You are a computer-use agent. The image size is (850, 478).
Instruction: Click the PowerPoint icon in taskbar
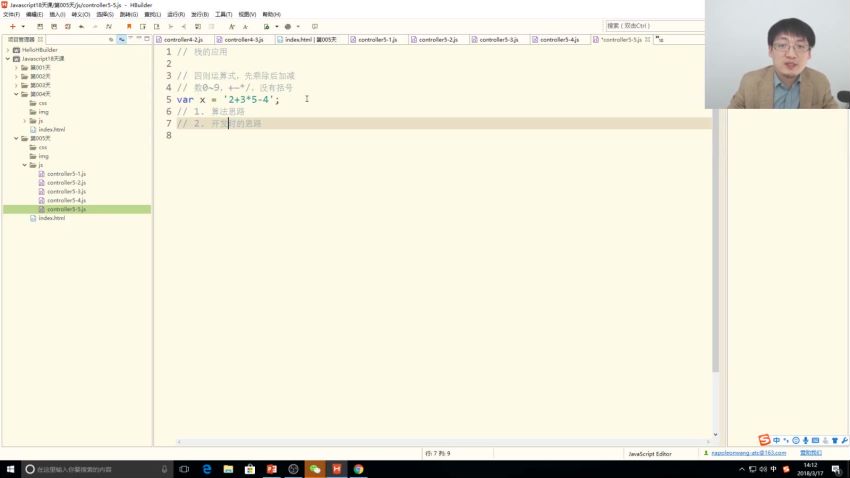(x=271, y=468)
